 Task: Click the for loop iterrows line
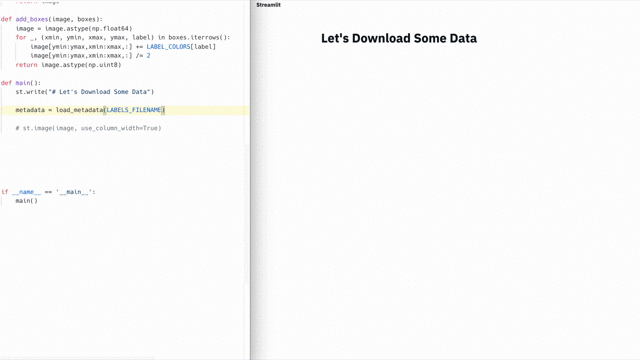123,38
